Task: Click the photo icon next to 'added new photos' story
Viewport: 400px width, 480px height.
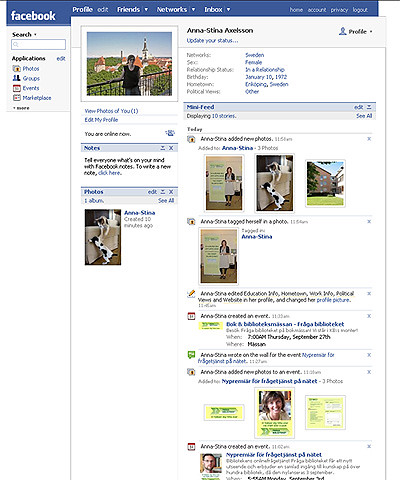Action: [191, 139]
